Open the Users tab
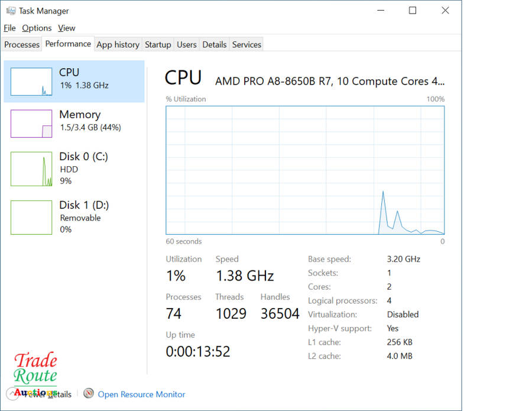Screen dimensions: 532x411 point(186,44)
